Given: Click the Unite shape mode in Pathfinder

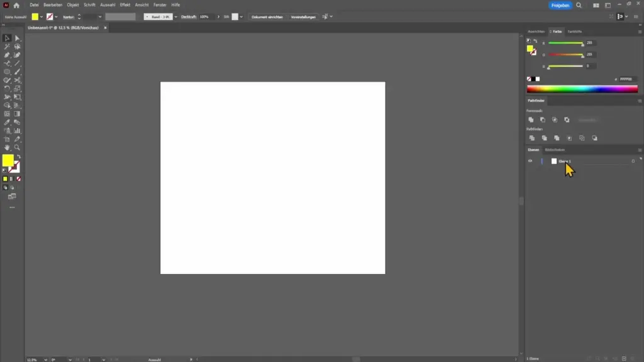Looking at the screenshot, I should click(531, 119).
